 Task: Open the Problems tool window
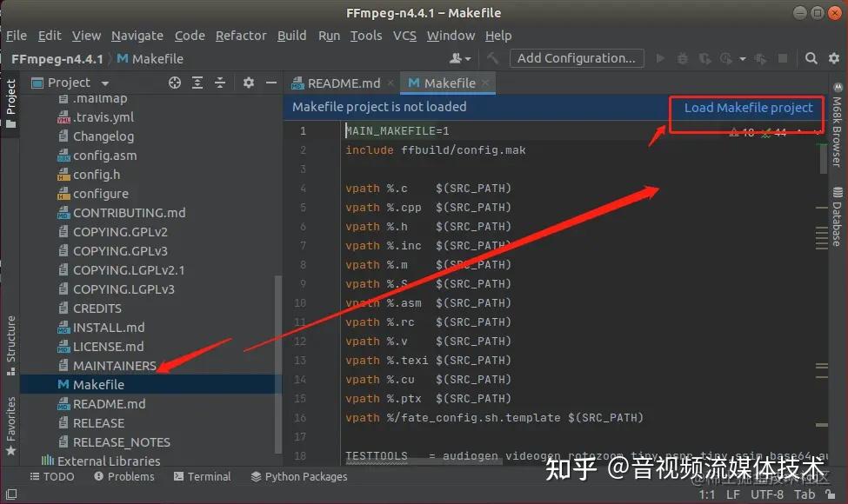pos(124,476)
